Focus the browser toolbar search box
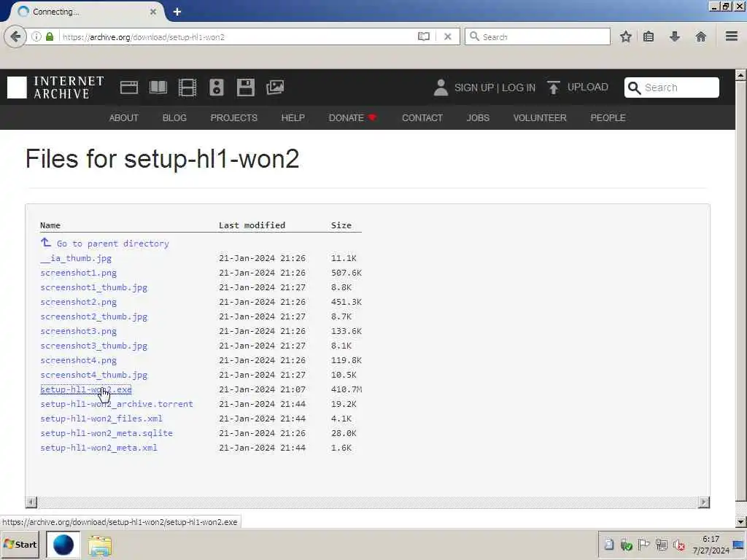Viewport: 747px width, 560px height. tap(538, 36)
